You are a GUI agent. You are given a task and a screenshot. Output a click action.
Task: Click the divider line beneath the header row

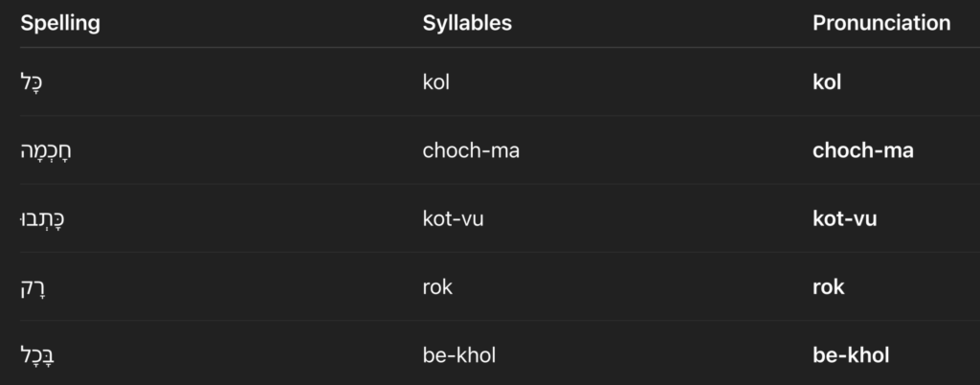(x=490, y=48)
